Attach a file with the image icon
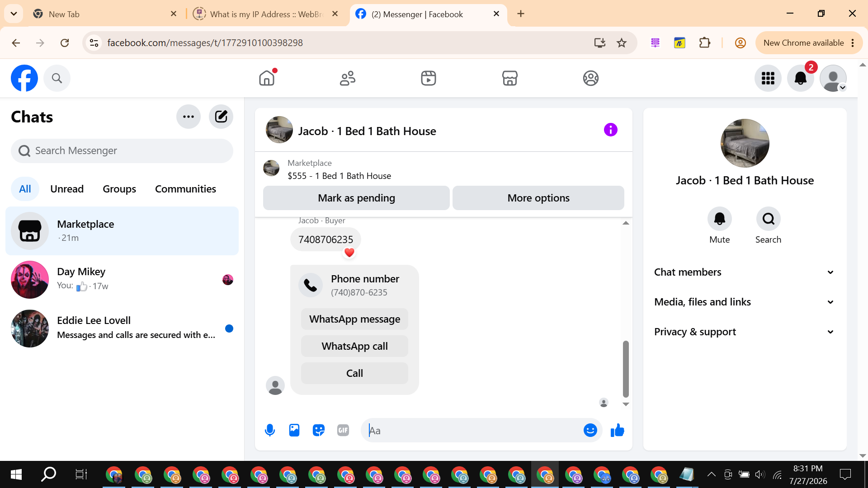 [x=294, y=430]
